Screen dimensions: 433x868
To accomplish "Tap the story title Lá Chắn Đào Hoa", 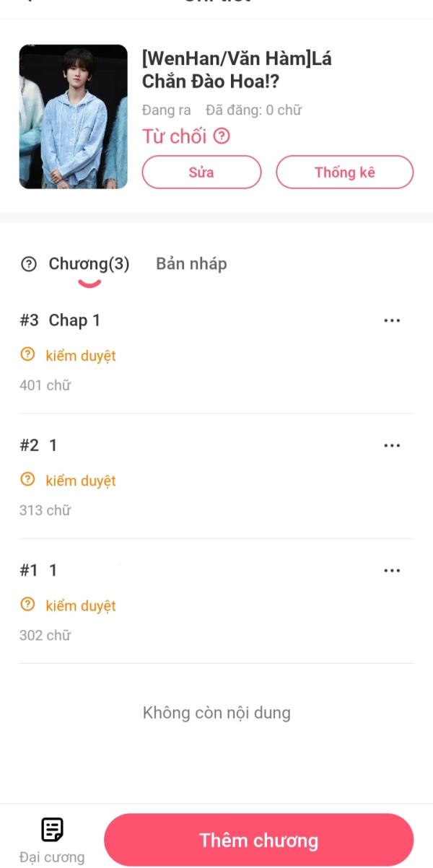I will [237, 70].
